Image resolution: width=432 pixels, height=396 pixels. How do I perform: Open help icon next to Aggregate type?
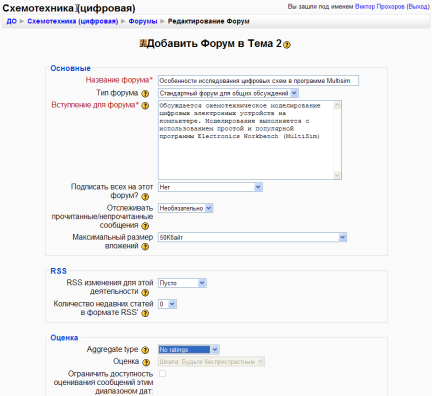[145, 350]
